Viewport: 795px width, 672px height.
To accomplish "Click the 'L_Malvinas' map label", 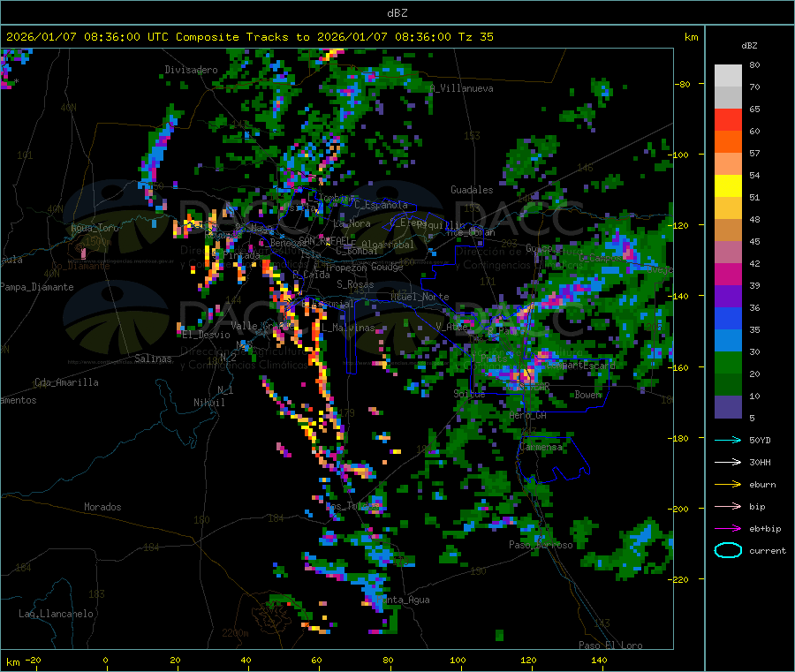I will 348,328.
